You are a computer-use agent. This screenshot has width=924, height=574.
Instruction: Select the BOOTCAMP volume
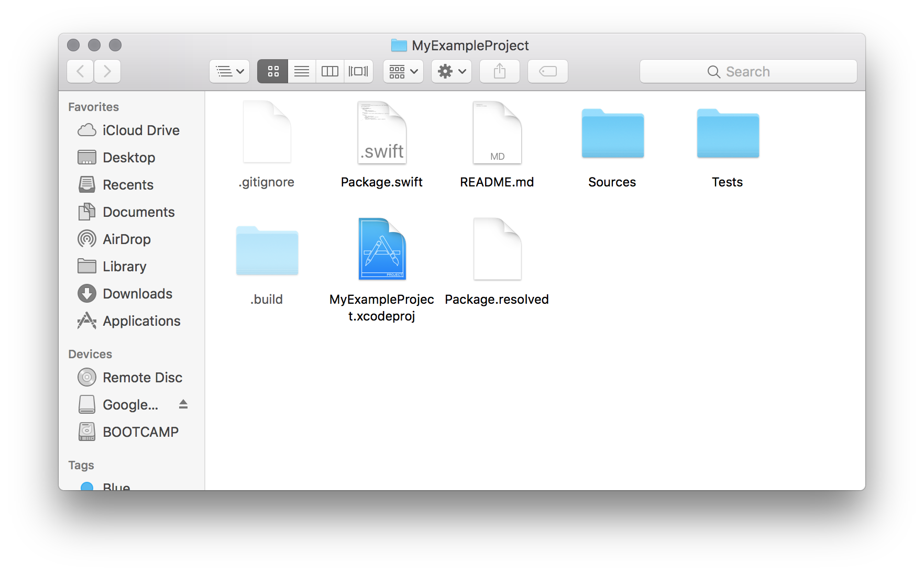pos(131,432)
